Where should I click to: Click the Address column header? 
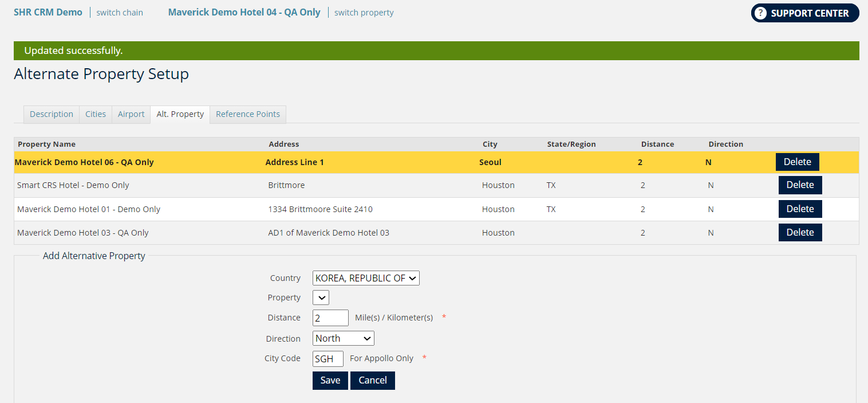click(x=284, y=144)
